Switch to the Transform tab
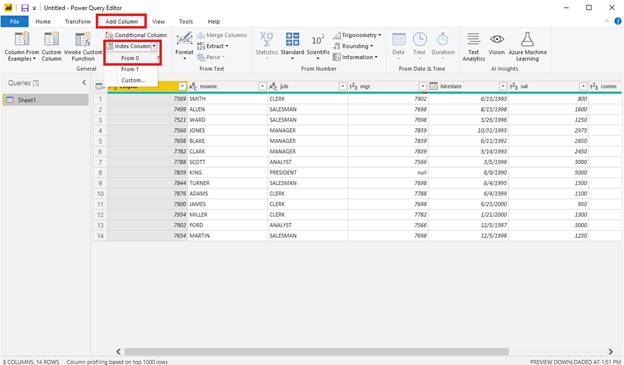Image resolution: width=624 pixels, height=365 pixels. click(78, 21)
